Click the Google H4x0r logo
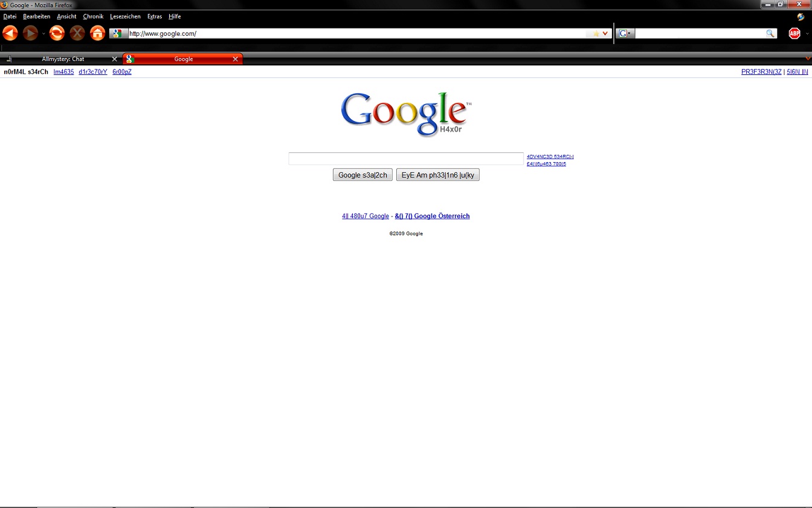 406,114
